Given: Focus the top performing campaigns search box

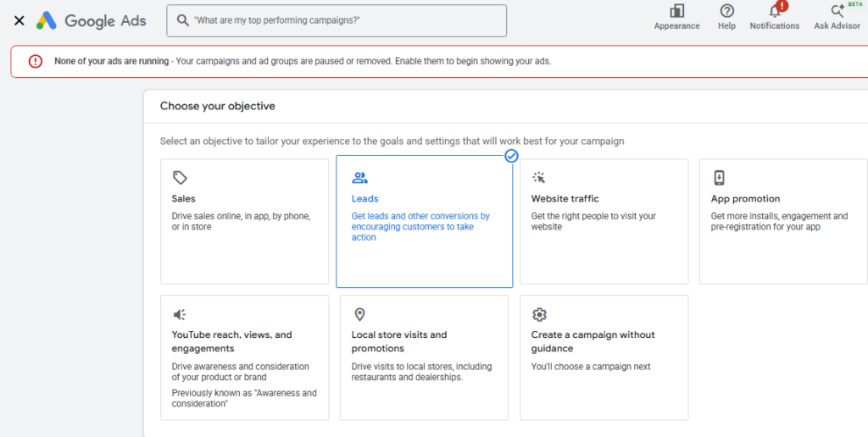Looking at the screenshot, I should click(337, 21).
